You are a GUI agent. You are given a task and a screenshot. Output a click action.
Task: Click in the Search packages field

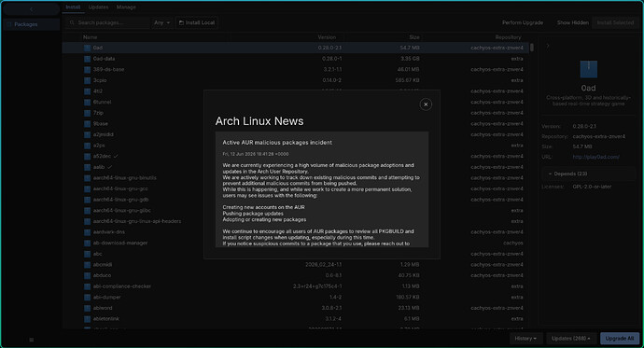click(x=108, y=22)
